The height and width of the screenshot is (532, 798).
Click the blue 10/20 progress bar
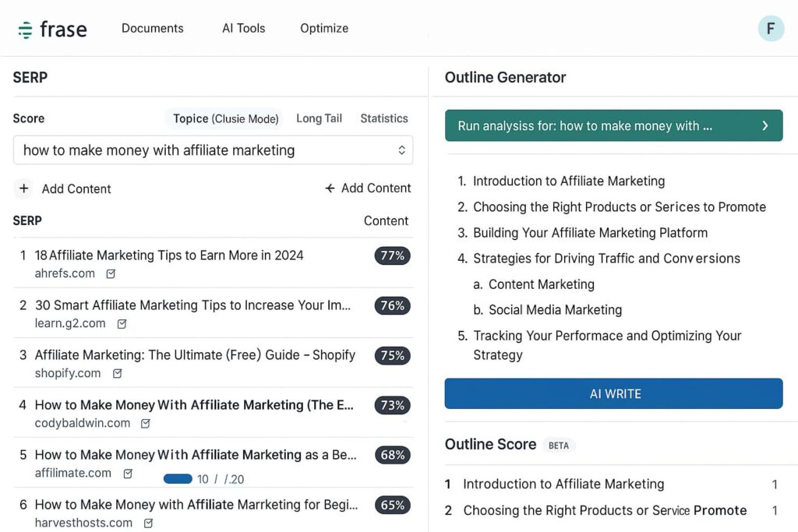point(178,479)
